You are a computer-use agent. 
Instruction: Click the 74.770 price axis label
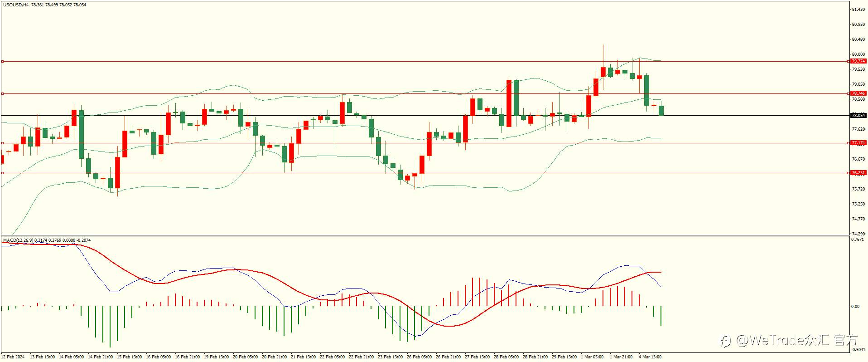pos(858,219)
